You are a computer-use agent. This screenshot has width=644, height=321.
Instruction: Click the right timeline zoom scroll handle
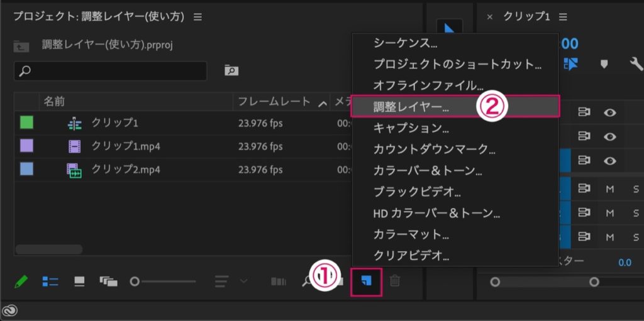tap(594, 282)
